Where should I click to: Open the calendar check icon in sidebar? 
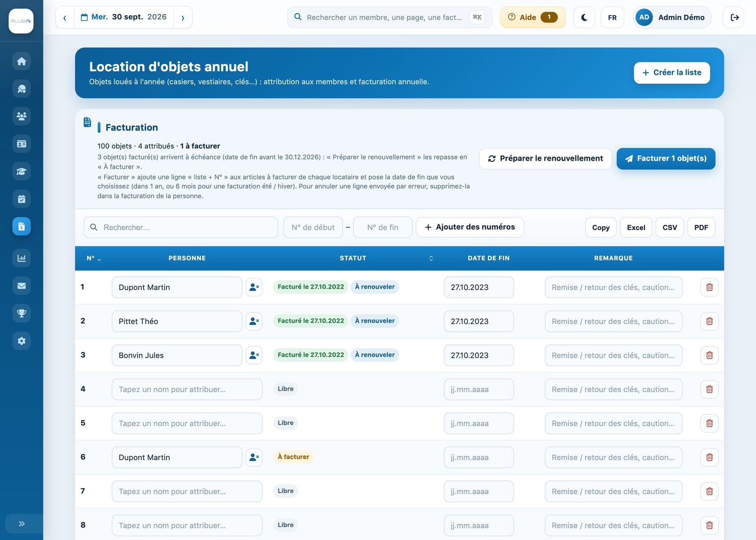tap(21, 199)
